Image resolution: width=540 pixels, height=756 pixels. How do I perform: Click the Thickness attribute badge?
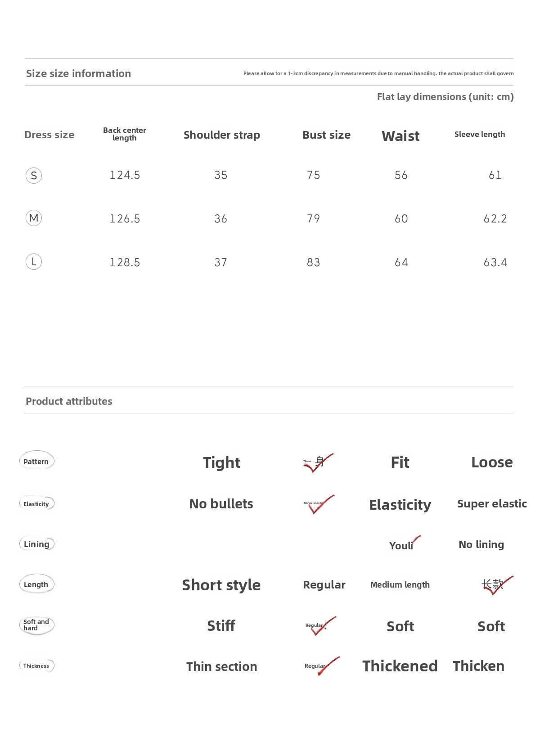36,665
